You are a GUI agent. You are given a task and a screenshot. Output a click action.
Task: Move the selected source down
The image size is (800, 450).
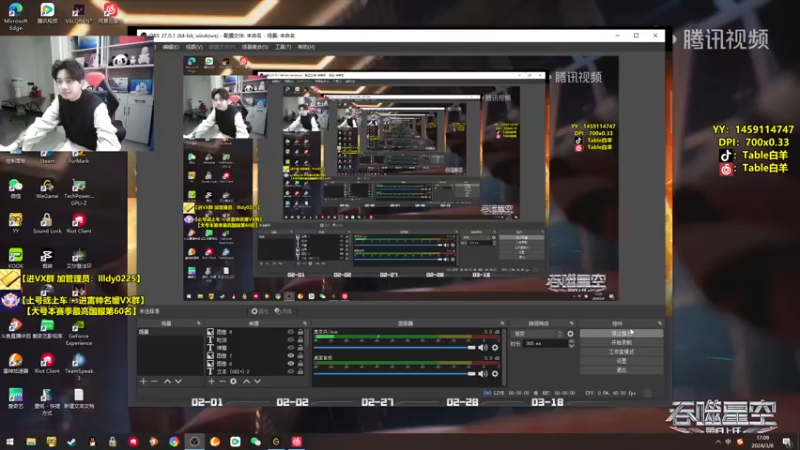point(257,381)
